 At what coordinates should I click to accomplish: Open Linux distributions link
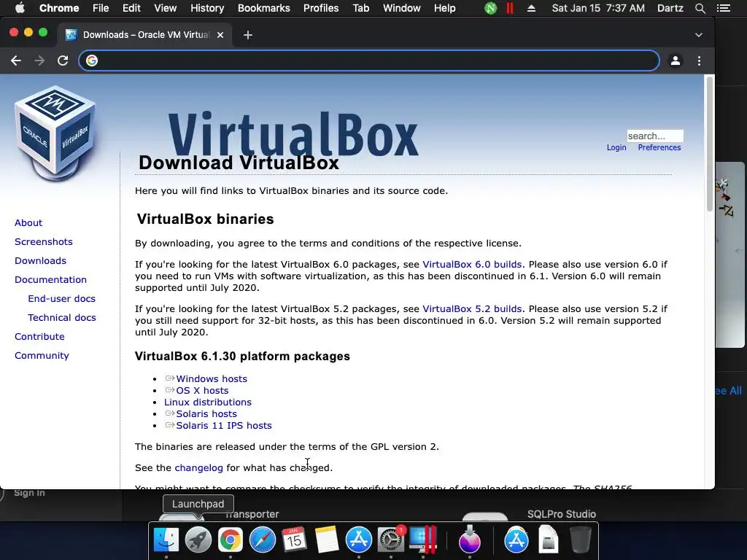click(208, 402)
